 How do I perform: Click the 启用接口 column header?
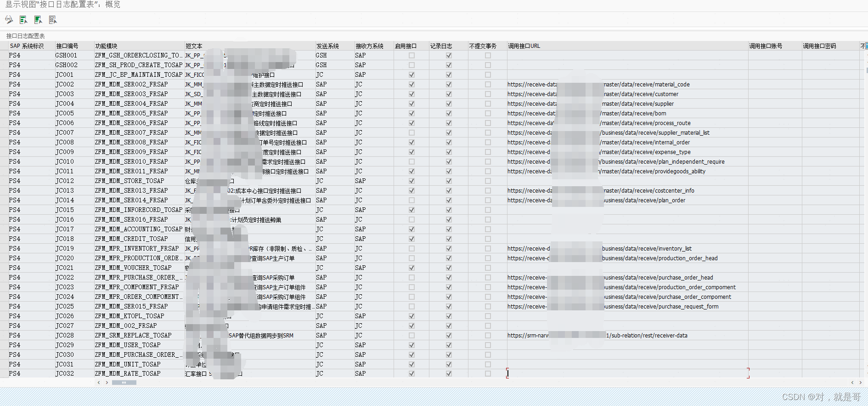pos(411,46)
